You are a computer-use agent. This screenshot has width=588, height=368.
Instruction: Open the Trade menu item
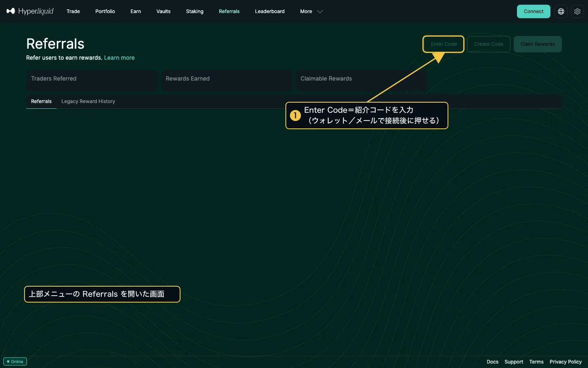(73, 11)
